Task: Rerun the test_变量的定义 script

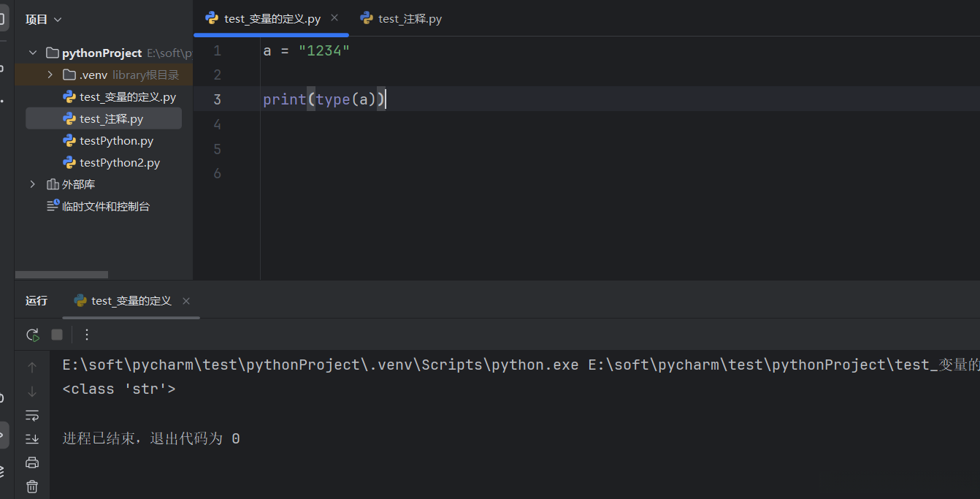Action: click(32, 335)
